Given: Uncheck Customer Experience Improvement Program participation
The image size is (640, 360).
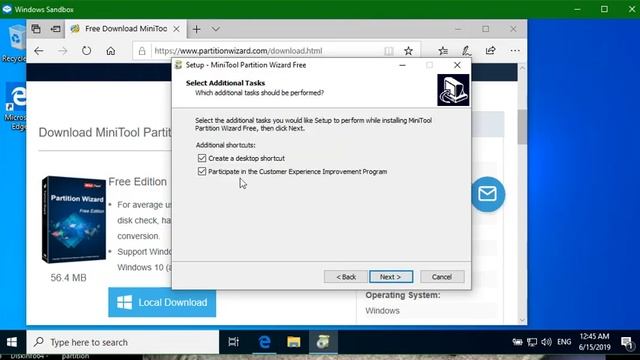Looking at the screenshot, I should pyautogui.click(x=202, y=171).
